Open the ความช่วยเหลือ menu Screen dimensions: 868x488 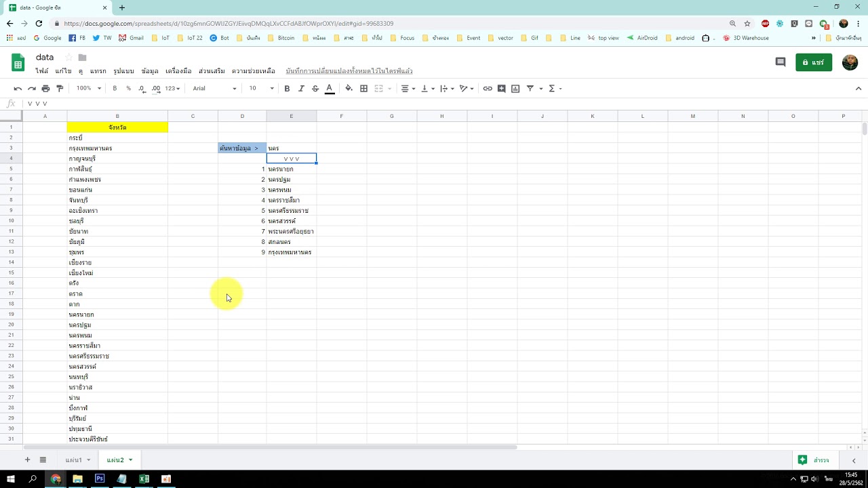point(253,71)
